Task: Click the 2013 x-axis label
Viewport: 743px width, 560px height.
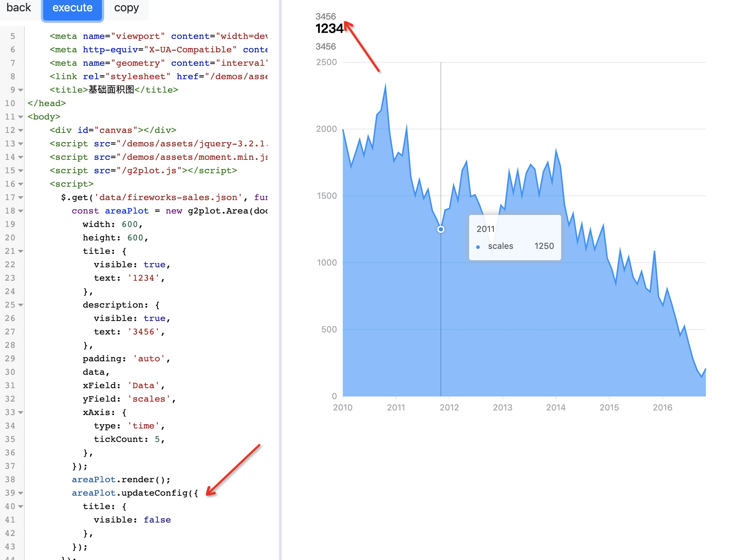Action: point(503,407)
